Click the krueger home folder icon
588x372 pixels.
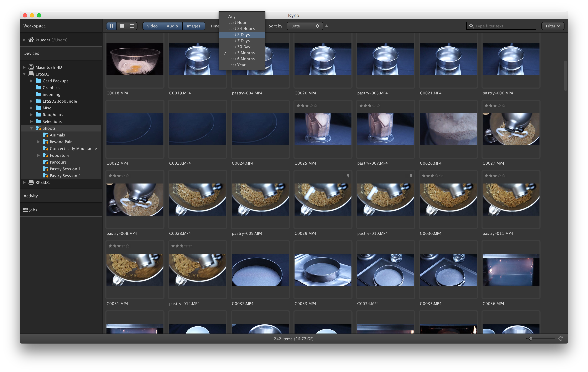31,40
